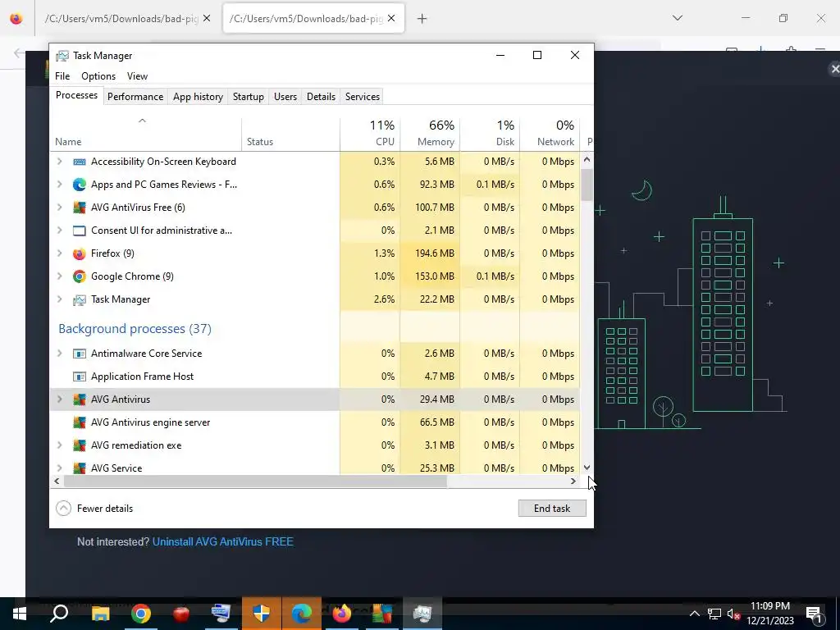The width and height of the screenshot is (840, 630).
Task: Open the Options menu
Action: coord(98,76)
